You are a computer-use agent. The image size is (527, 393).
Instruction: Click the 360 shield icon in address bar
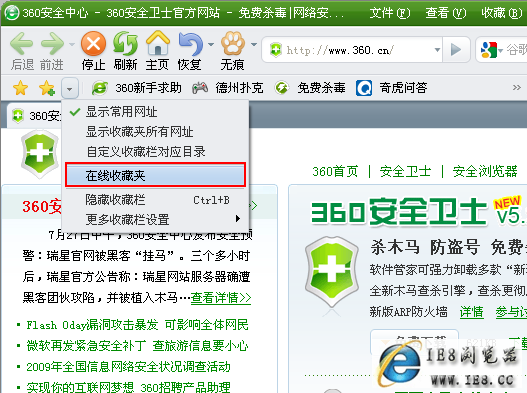click(x=276, y=50)
